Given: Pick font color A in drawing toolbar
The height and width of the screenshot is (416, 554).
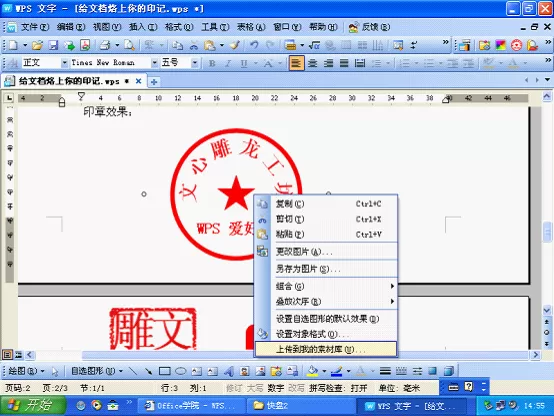Looking at the screenshot, I should 361,371.
